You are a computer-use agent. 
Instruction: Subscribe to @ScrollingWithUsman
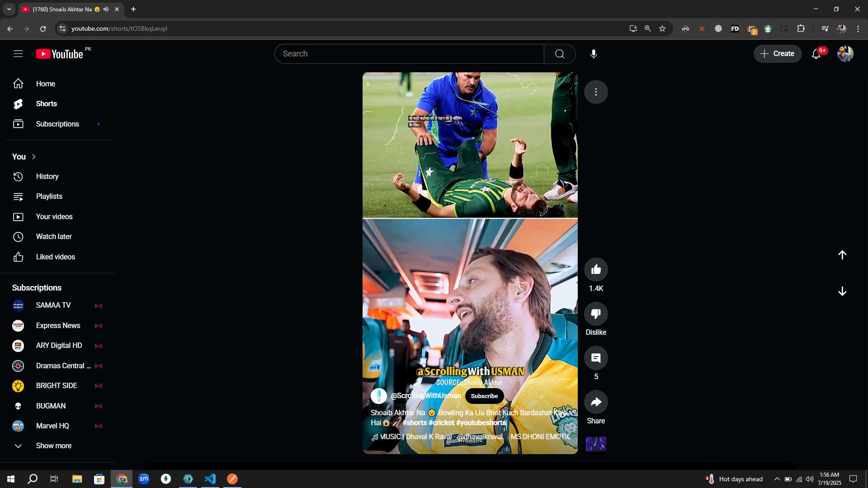point(484,396)
